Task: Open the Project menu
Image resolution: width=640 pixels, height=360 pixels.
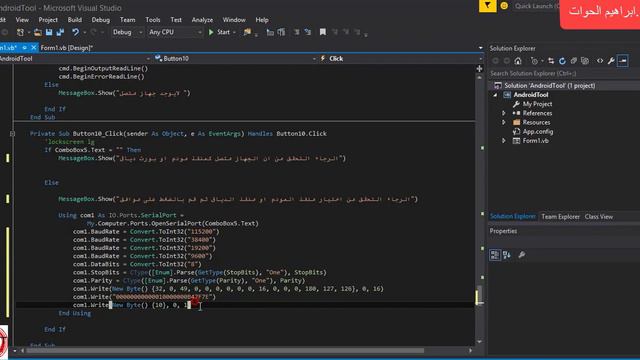Action: 48,20
